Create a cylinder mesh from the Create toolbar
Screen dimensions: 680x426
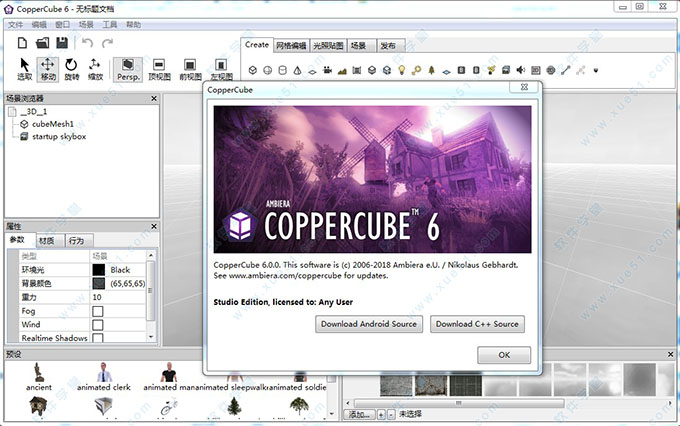tap(282, 70)
